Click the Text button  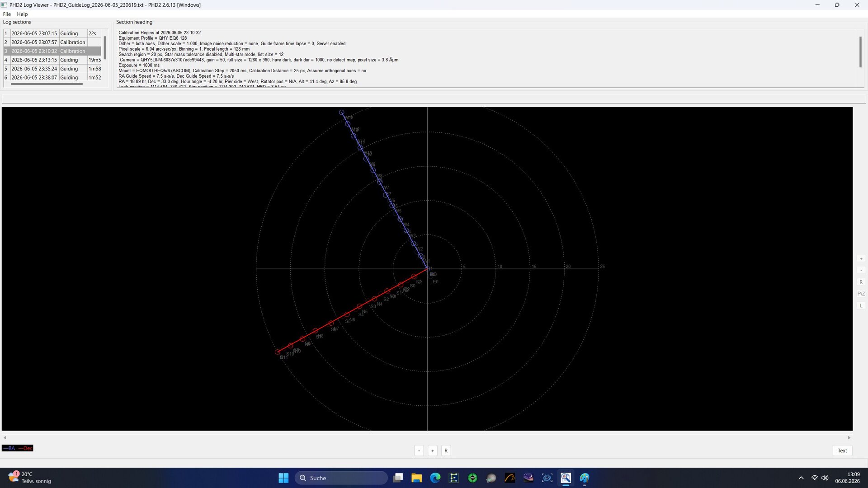pyautogui.click(x=842, y=450)
